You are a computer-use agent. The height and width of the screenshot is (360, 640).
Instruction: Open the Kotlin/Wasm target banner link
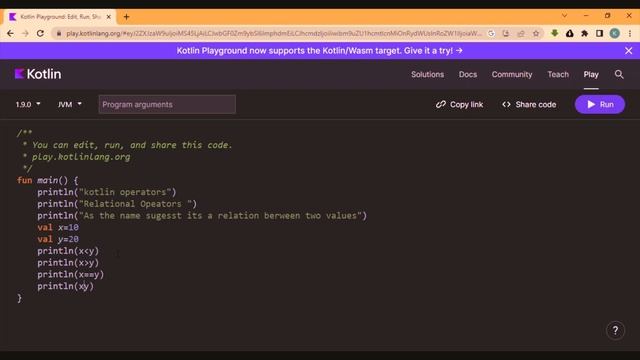tap(320, 51)
